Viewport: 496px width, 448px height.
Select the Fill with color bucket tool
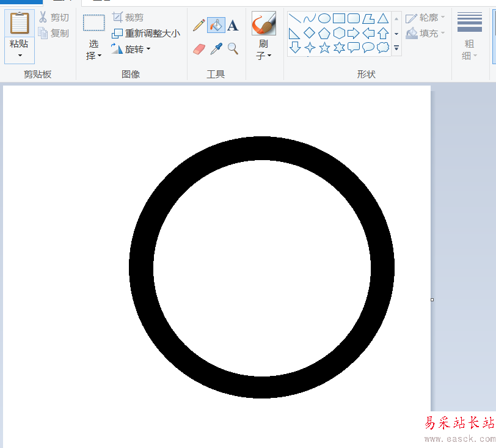point(216,25)
